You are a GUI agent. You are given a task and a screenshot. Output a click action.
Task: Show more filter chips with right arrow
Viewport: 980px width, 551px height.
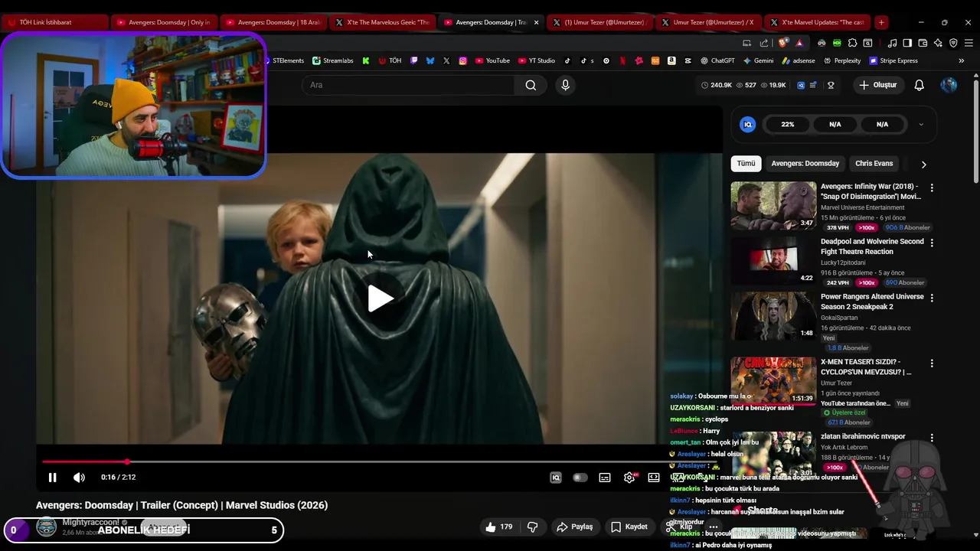(923, 164)
